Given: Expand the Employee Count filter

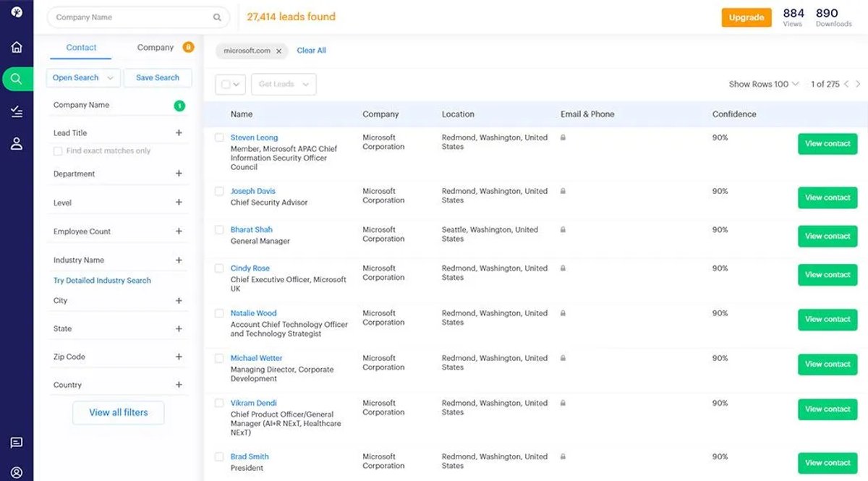Looking at the screenshot, I should point(179,231).
